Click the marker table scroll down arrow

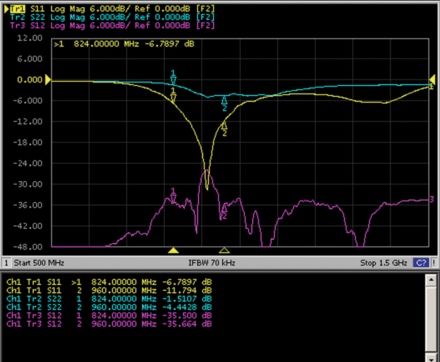click(x=431, y=358)
